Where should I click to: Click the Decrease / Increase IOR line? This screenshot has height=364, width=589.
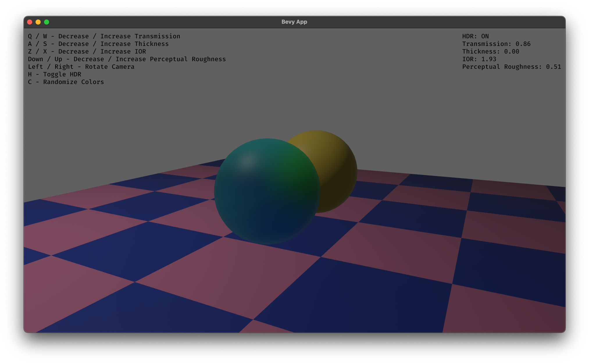(87, 51)
